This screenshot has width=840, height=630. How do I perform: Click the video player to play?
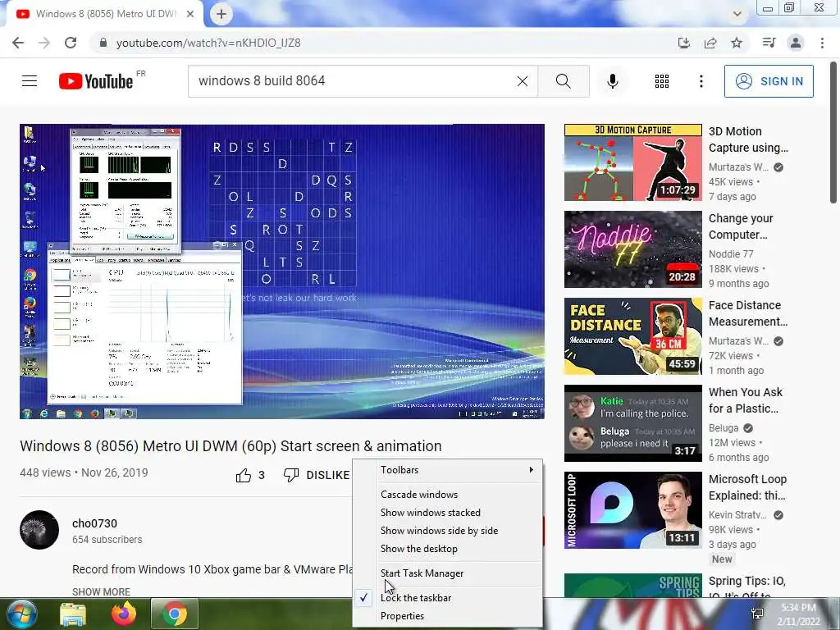click(282, 272)
